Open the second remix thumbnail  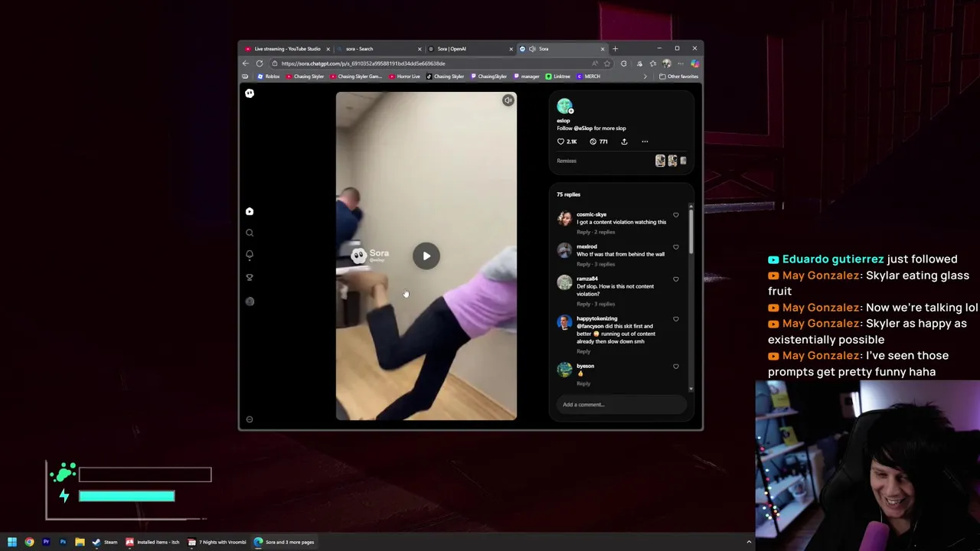(672, 161)
